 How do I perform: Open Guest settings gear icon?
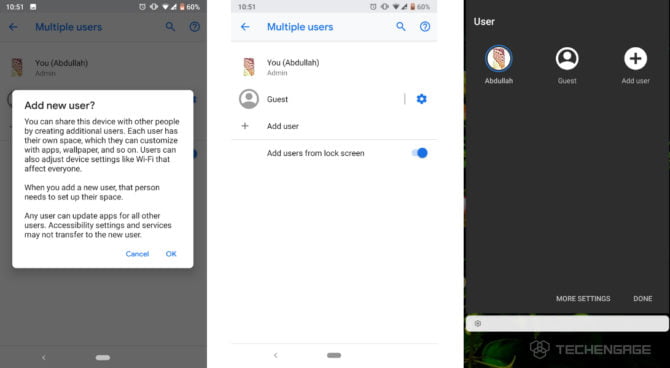point(422,99)
